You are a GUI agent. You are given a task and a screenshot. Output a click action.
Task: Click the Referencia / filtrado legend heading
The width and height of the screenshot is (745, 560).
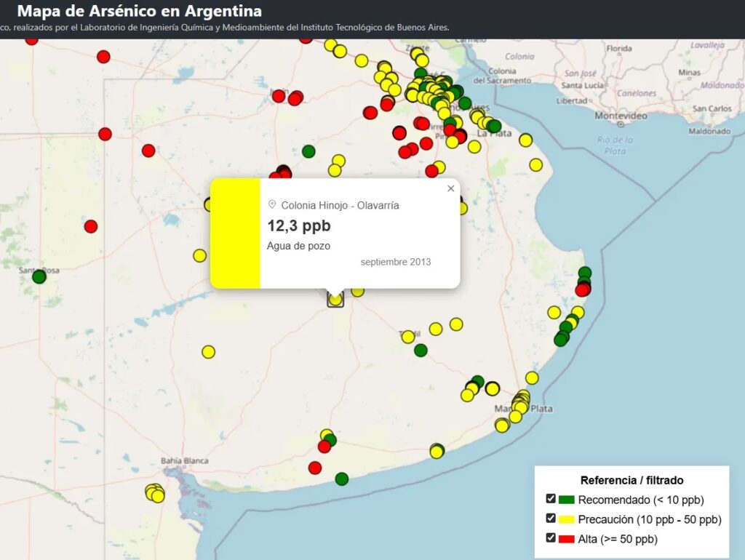click(x=632, y=480)
